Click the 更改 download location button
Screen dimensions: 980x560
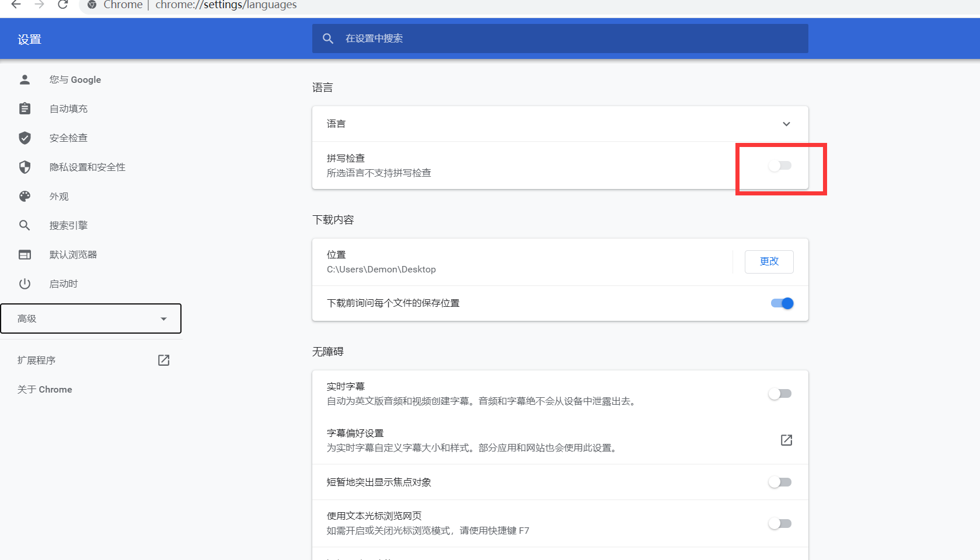[x=769, y=261]
